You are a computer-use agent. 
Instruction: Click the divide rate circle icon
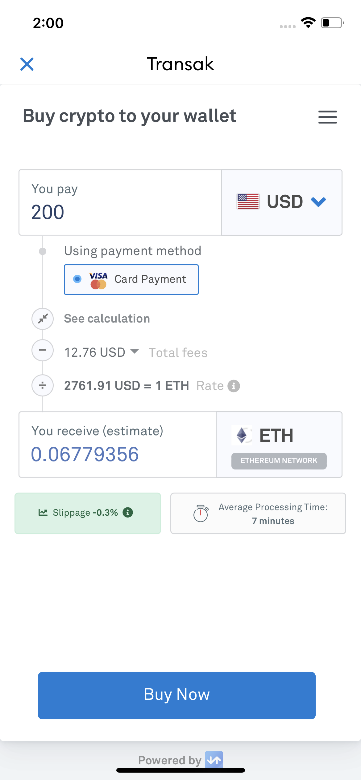click(43, 386)
